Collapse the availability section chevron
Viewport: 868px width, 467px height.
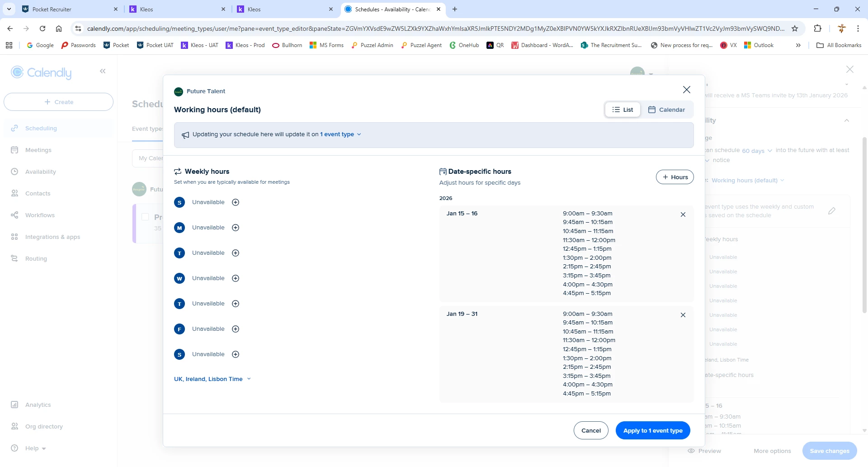click(847, 120)
